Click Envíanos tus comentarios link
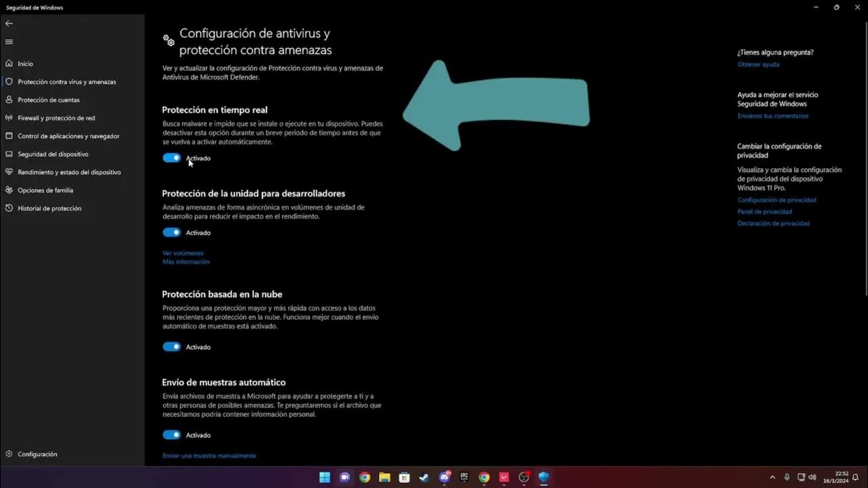The width and height of the screenshot is (868, 488). 773,116
